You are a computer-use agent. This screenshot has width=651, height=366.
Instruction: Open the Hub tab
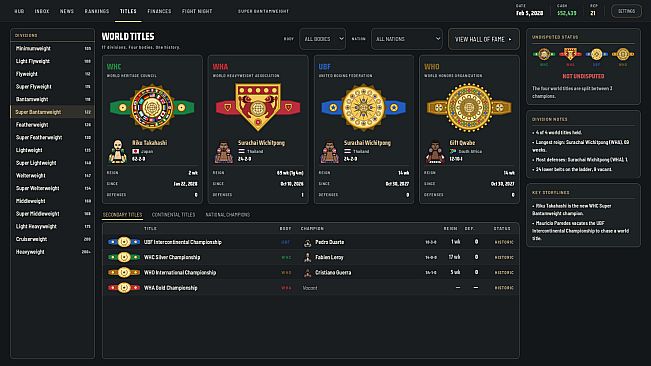19,11
